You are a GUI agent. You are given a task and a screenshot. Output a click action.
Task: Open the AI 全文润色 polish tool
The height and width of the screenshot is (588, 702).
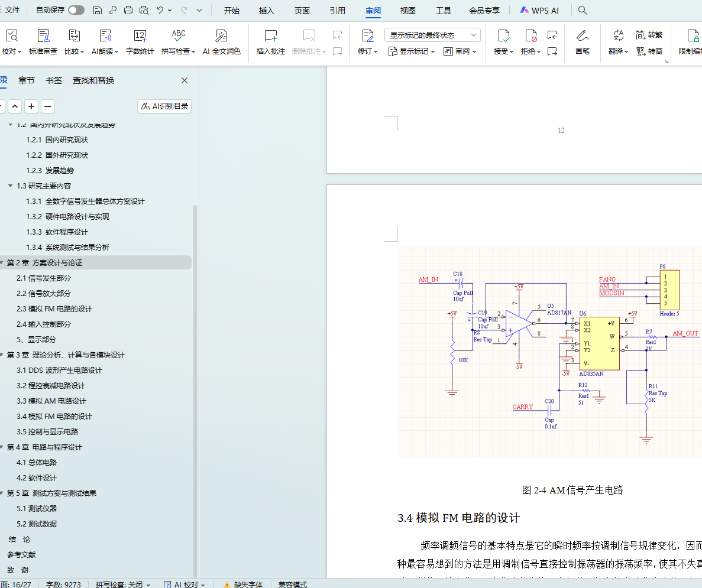pos(221,37)
